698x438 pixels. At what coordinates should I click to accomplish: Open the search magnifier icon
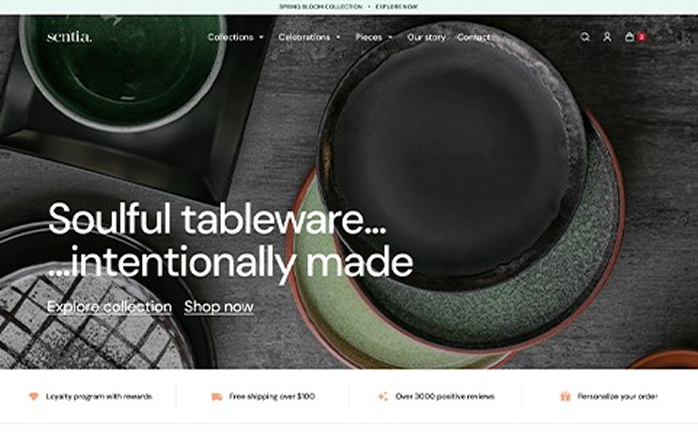[585, 37]
